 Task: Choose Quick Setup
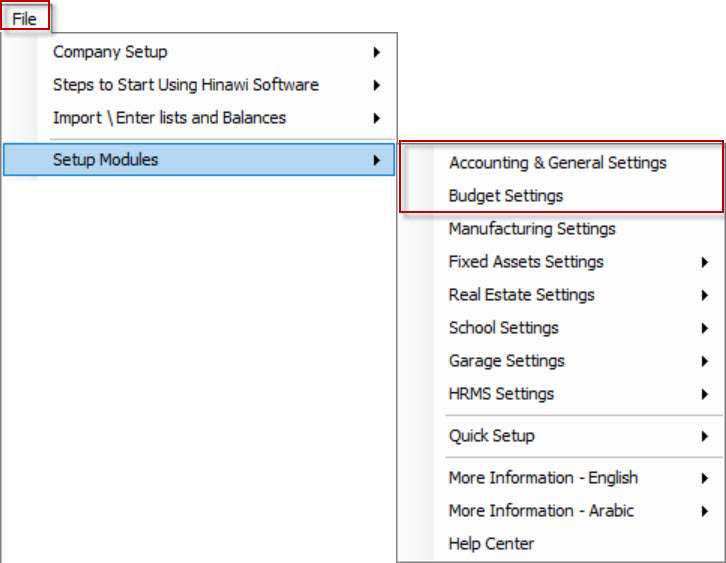click(561, 436)
